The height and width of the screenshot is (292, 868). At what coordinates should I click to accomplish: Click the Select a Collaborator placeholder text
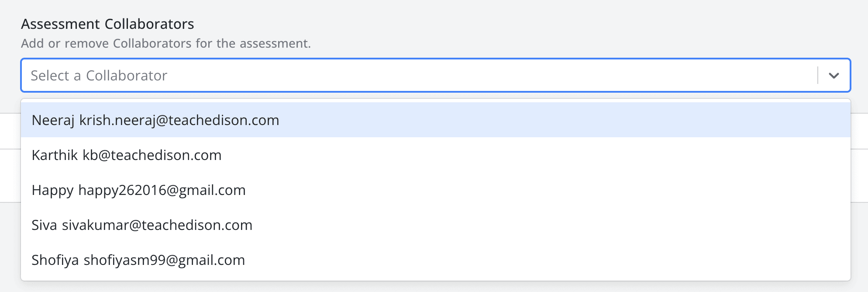pos(99,76)
